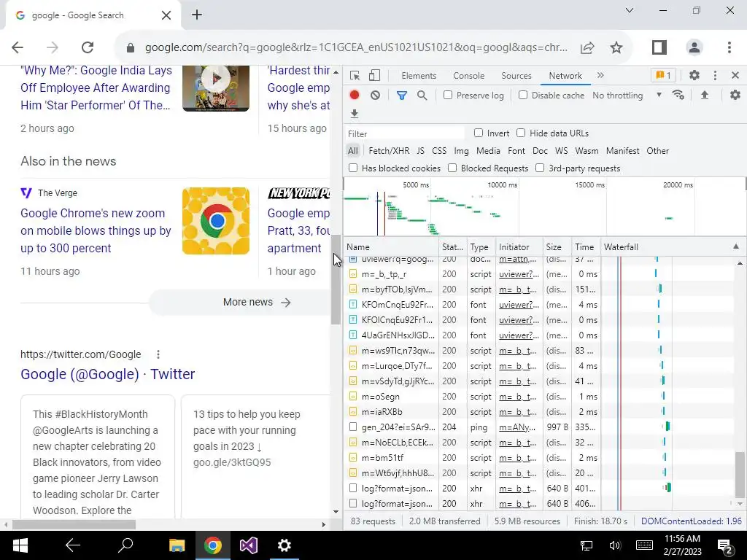Filter requests by Doc type
This screenshot has width=747, height=560.
(540, 151)
